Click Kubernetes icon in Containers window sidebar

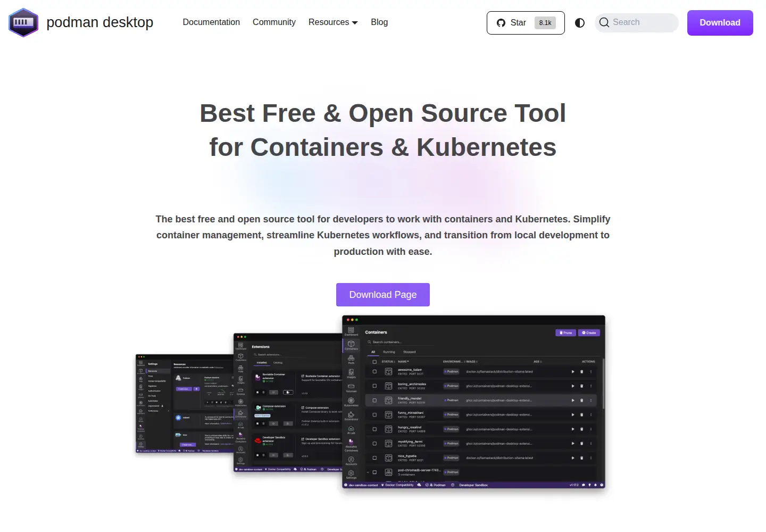click(351, 402)
